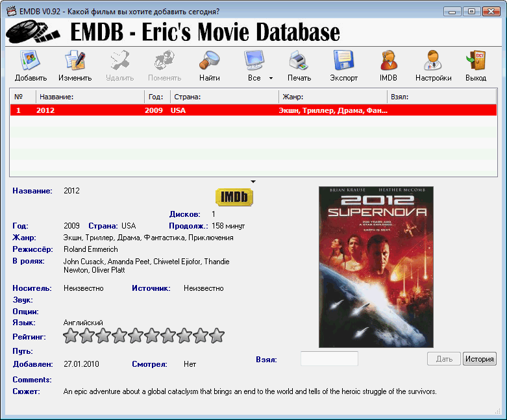Close the EMDB window

tap(491, 12)
